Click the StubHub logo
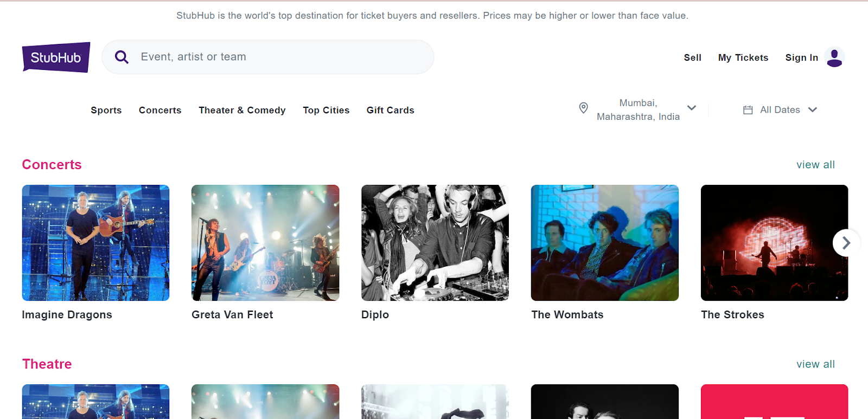868x419 pixels. click(x=56, y=57)
